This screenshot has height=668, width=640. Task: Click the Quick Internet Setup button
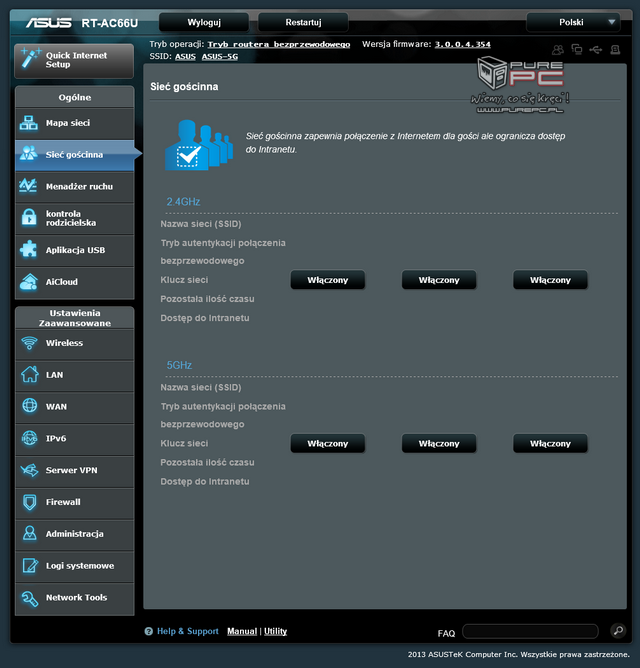74,60
